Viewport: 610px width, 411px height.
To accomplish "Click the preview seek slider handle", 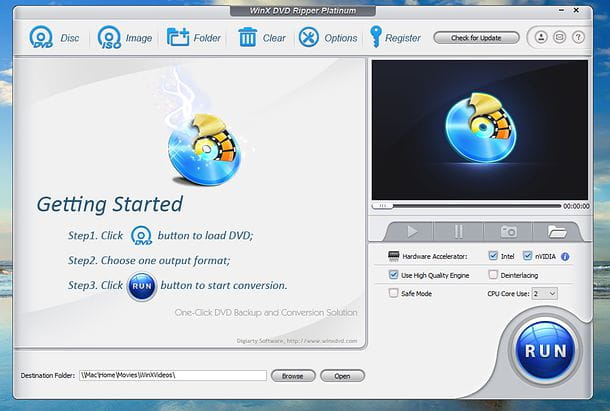I will pyautogui.click(x=382, y=206).
